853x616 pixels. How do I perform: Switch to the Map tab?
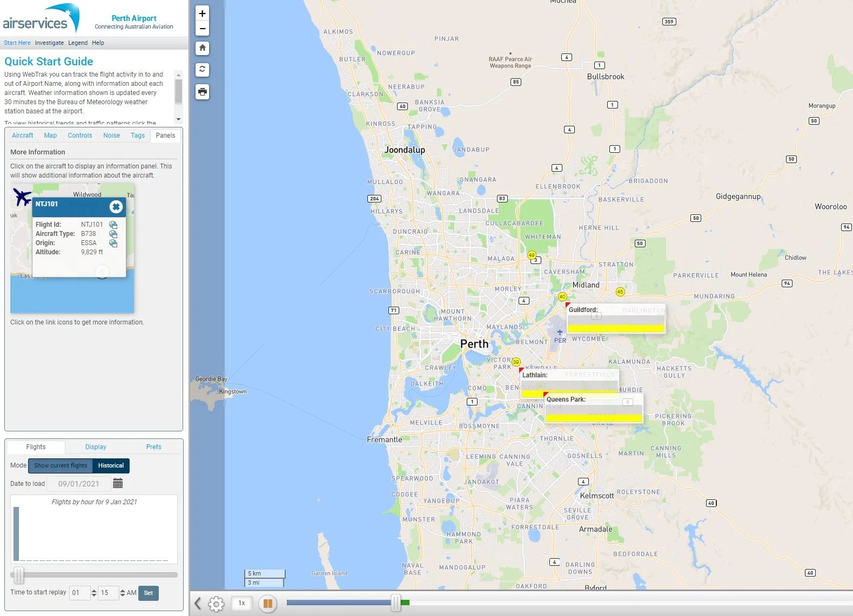50,136
